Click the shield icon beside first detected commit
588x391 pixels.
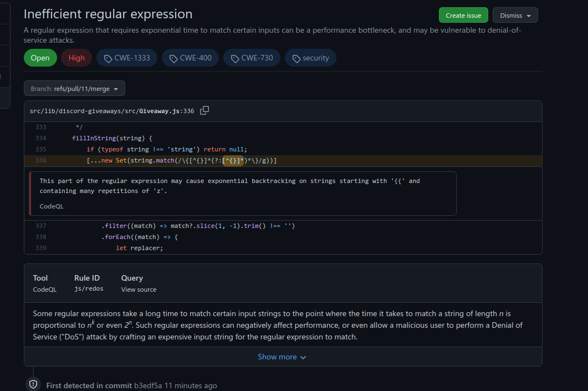tap(33, 384)
